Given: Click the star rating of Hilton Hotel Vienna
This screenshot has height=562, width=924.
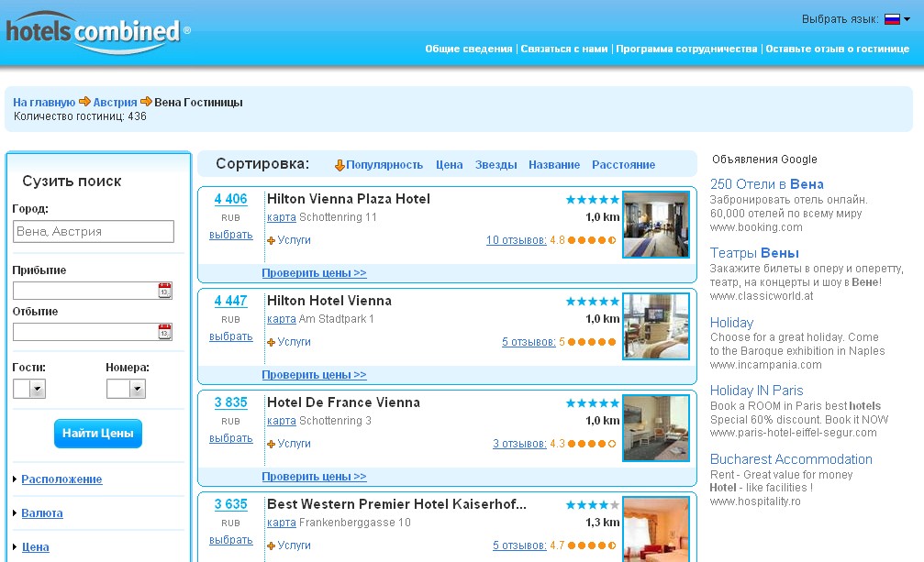Looking at the screenshot, I should 592,302.
